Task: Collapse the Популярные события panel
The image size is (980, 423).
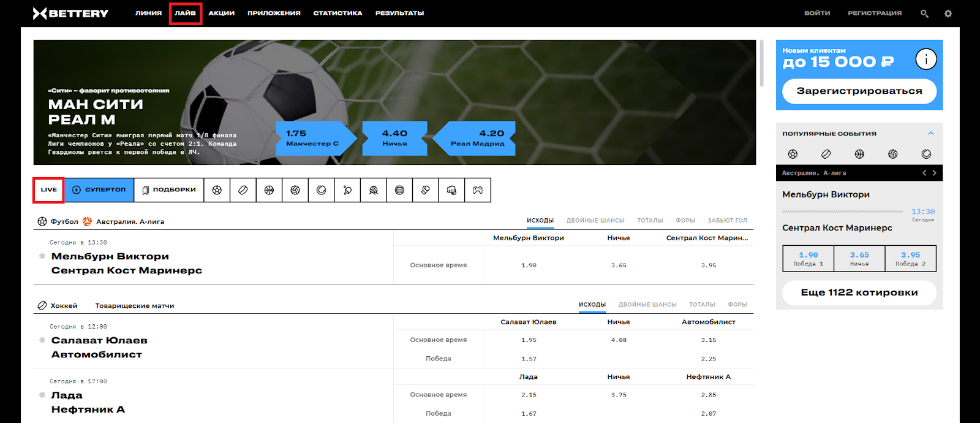Action: (930, 133)
